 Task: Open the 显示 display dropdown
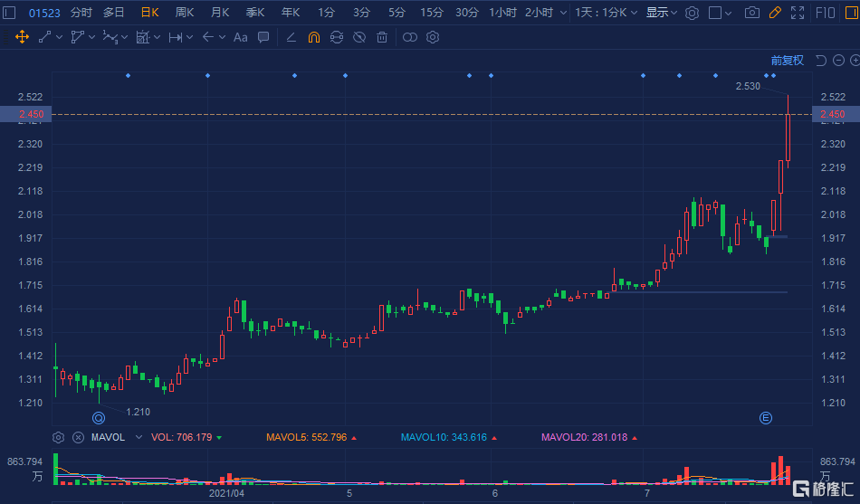pyautogui.click(x=661, y=13)
